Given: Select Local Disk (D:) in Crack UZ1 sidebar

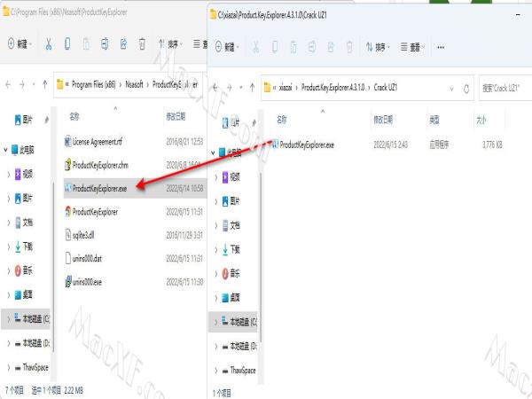Looking at the screenshot, I should (x=239, y=346).
